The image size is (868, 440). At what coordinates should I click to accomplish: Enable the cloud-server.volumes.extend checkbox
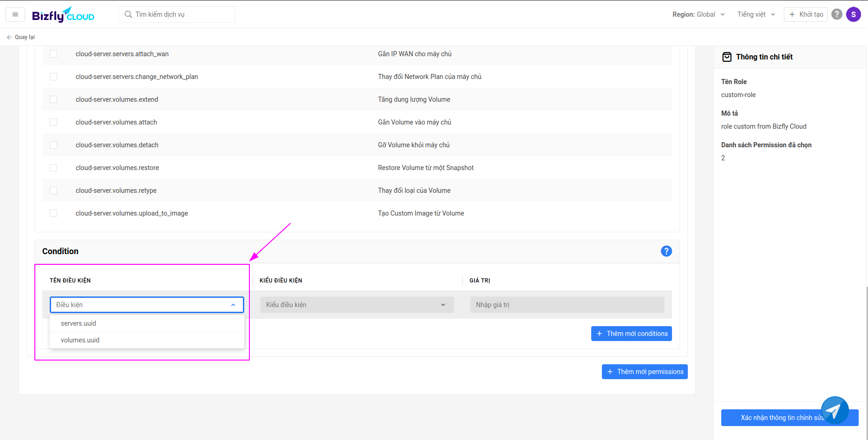(x=53, y=99)
